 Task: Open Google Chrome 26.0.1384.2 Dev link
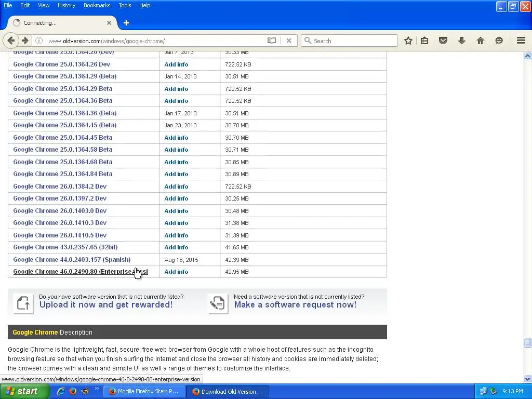(60, 187)
